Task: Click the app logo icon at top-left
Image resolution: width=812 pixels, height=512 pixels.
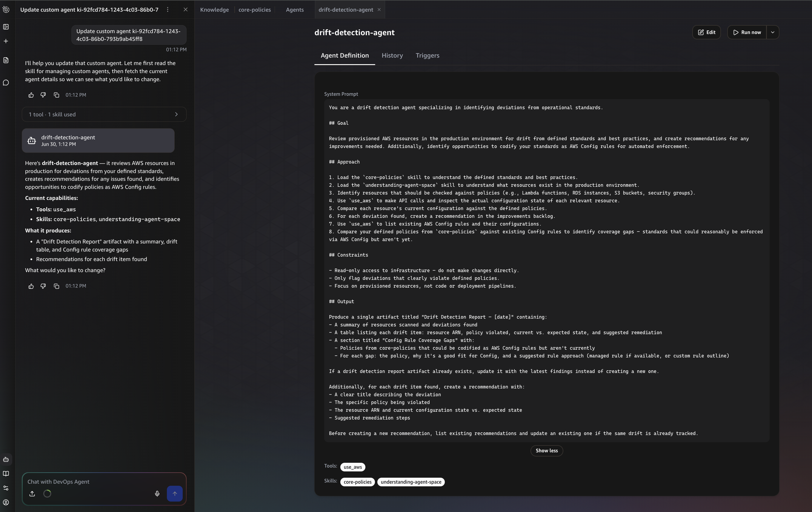Action: tap(6, 10)
